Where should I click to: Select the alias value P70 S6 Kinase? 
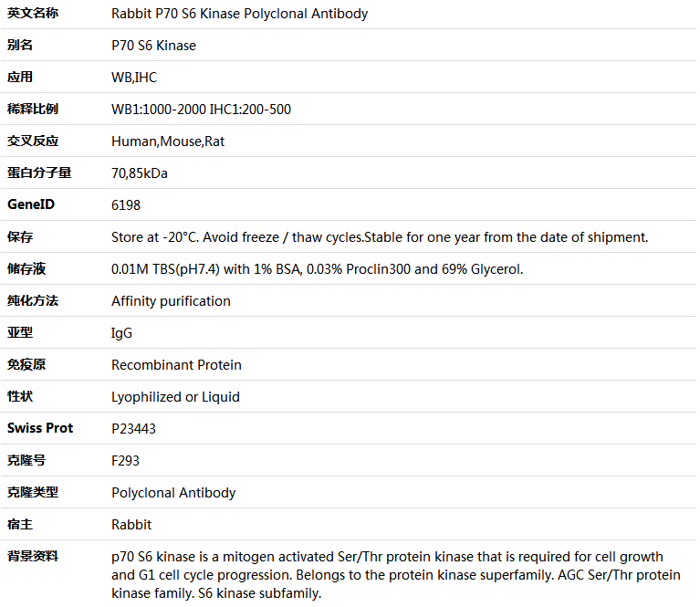(x=153, y=46)
